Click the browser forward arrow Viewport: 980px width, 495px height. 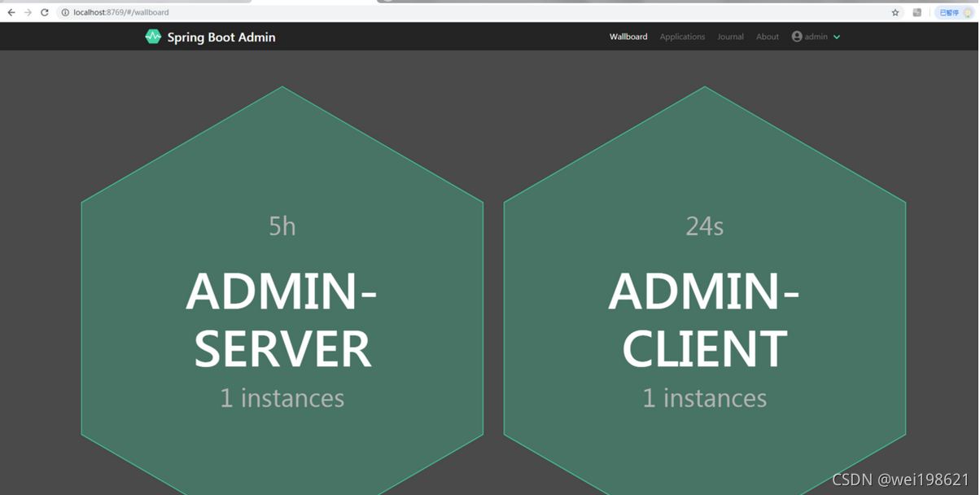pyautogui.click(x=28, y=12)
